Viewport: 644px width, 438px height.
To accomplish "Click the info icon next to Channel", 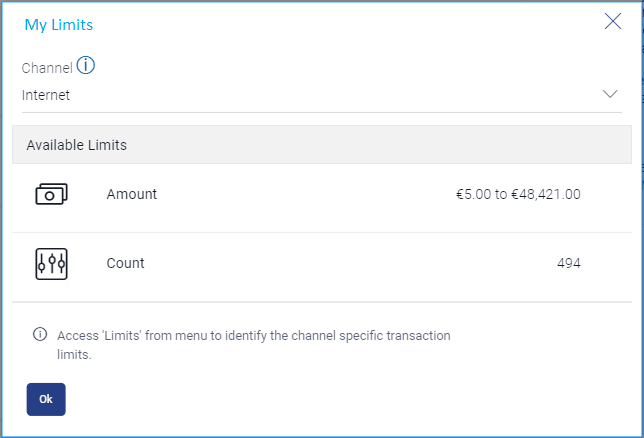I will click(86, 67).
